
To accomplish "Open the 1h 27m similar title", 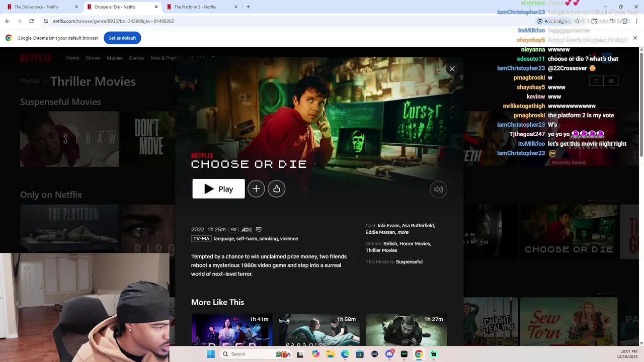I will point(407,329).
